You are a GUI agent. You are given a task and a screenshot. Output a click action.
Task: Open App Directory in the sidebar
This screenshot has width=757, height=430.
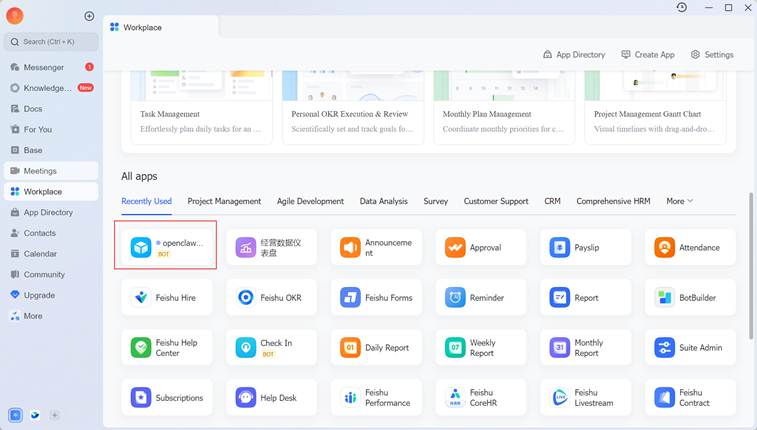pos(51,212)
